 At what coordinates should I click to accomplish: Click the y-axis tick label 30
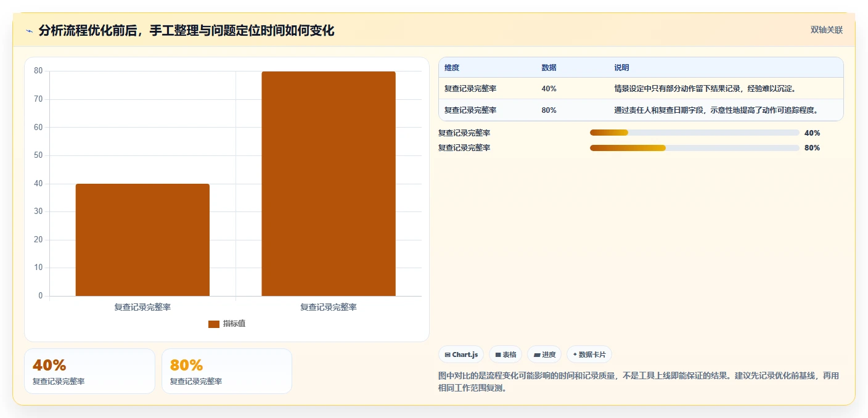[x=38, y=211]
